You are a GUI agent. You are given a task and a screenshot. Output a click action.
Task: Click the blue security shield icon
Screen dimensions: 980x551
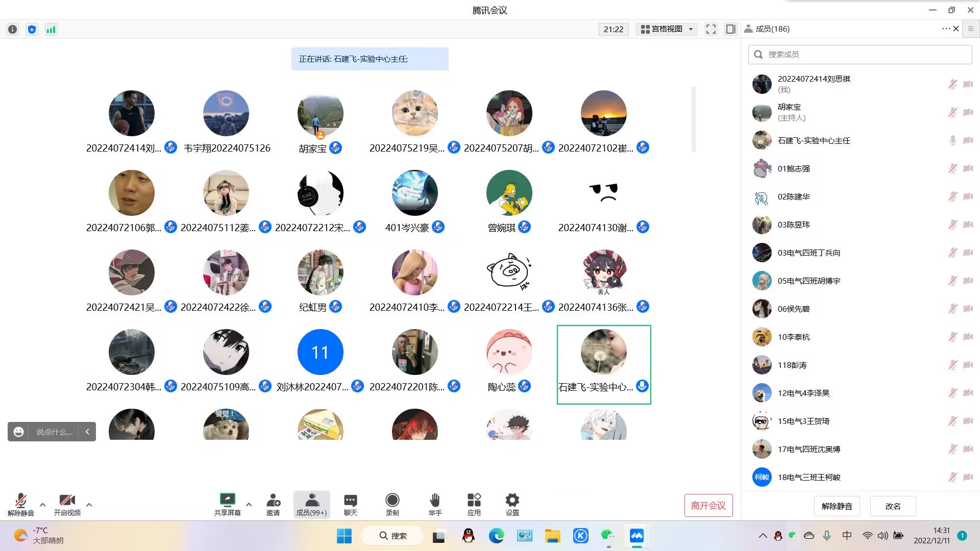click(x=32, y=30)
